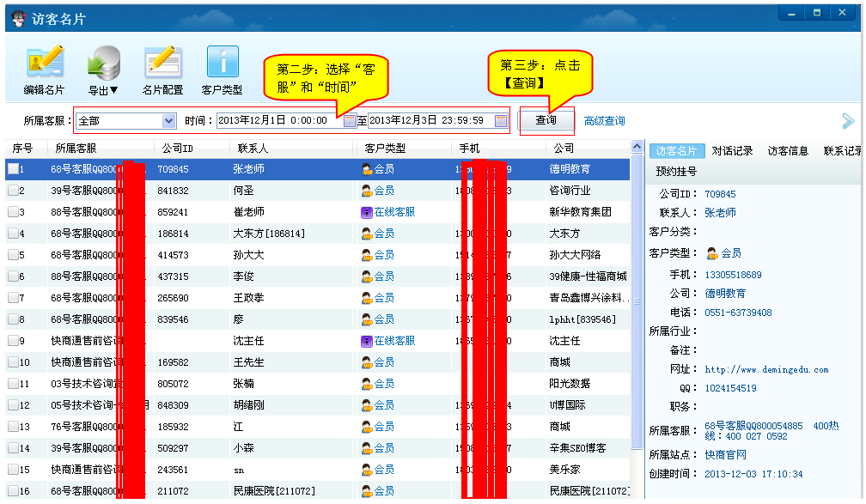Open start date calendar picker icon

350,121
